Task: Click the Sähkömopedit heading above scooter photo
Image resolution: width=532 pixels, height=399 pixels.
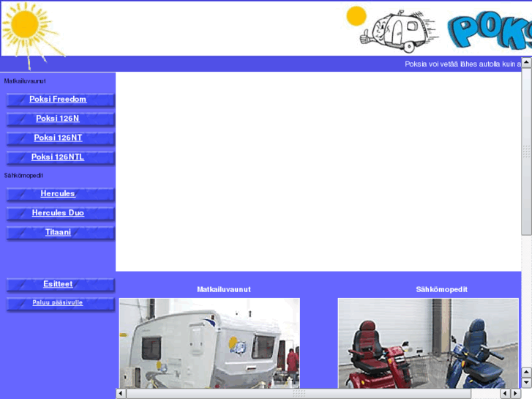Action: coord(442,290)
